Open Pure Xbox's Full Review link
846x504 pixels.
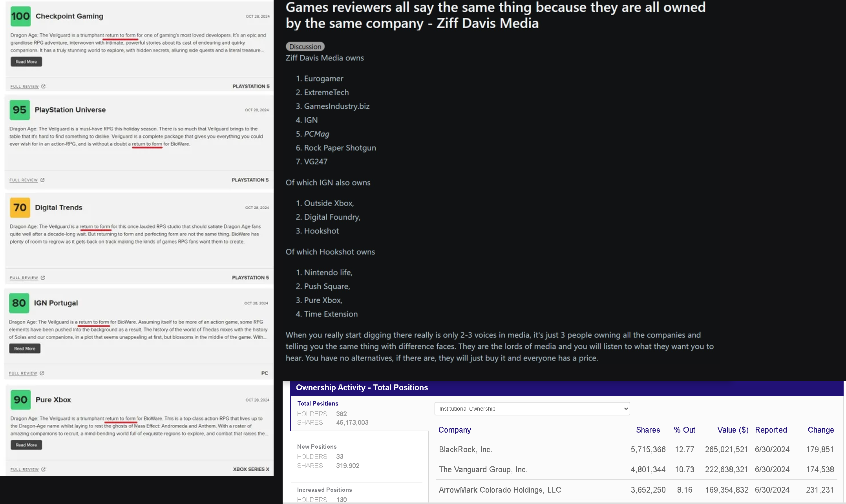24,469
